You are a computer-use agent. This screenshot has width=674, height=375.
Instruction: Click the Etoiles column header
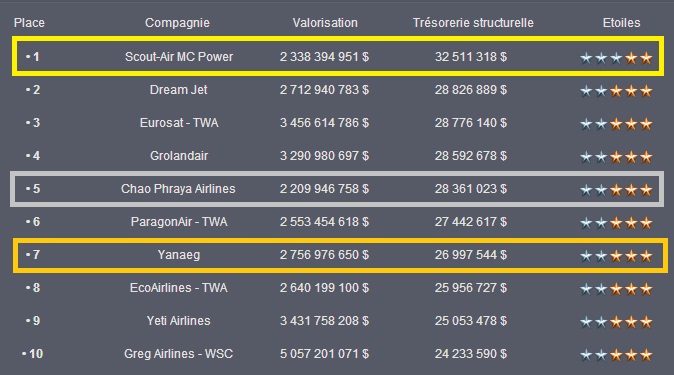pyautogui.click(x=621, y=23)
